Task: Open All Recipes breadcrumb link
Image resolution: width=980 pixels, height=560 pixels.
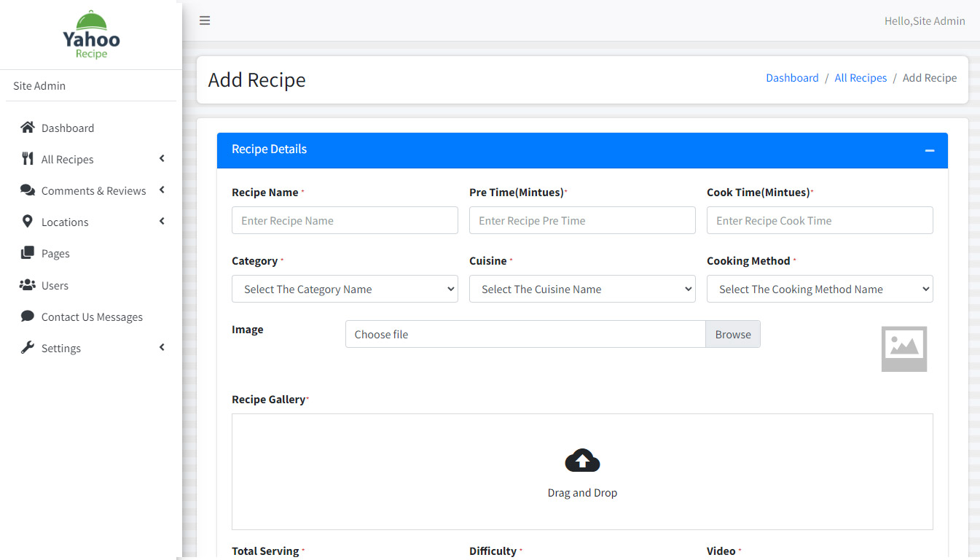Action: (x=861, y=78)
